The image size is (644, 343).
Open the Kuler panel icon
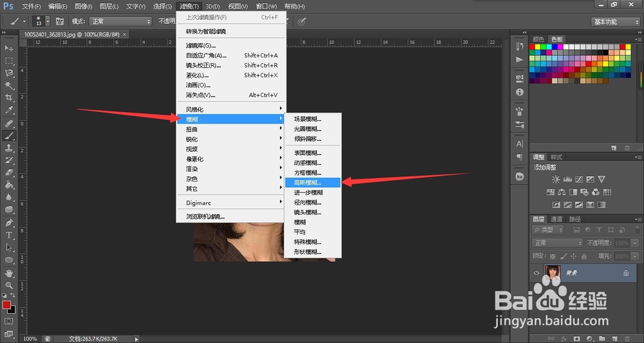click(x=520, y=176)
